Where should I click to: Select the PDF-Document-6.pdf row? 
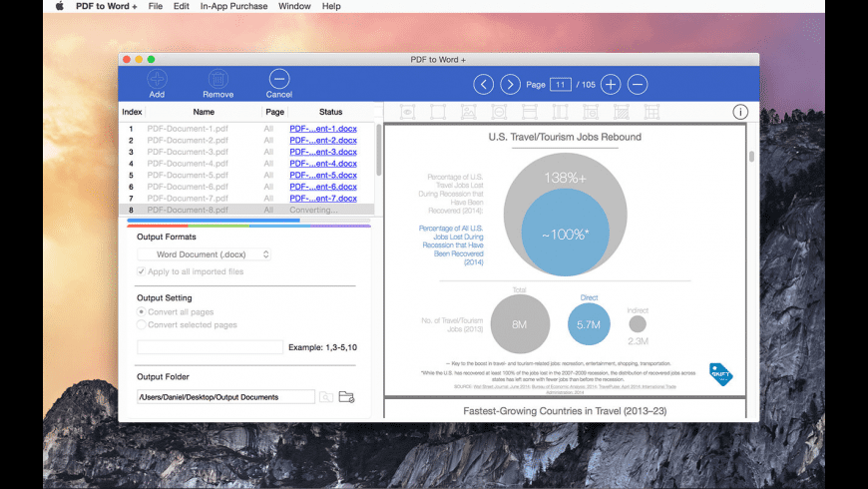(246, 187)
